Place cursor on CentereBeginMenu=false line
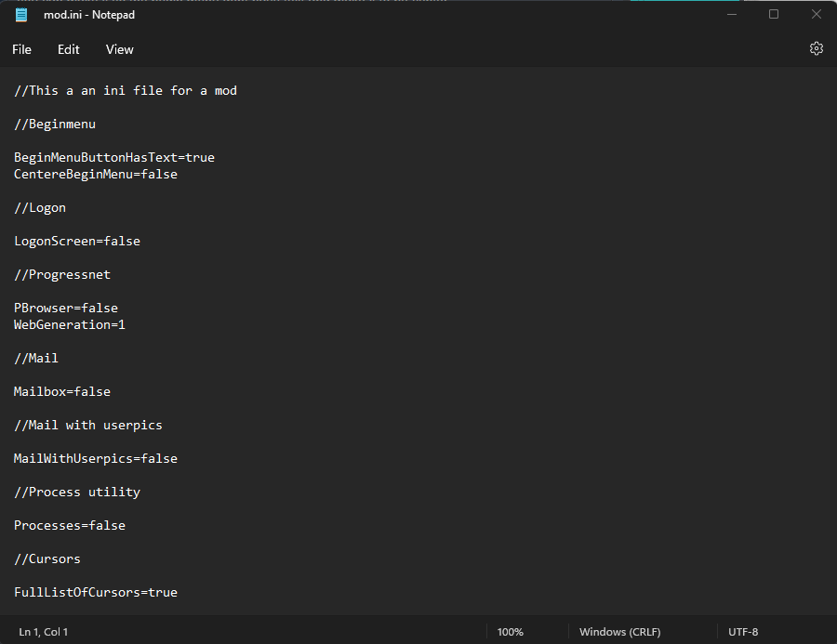The height and width of the screenshot is (644, 837). tap(95, 175)
